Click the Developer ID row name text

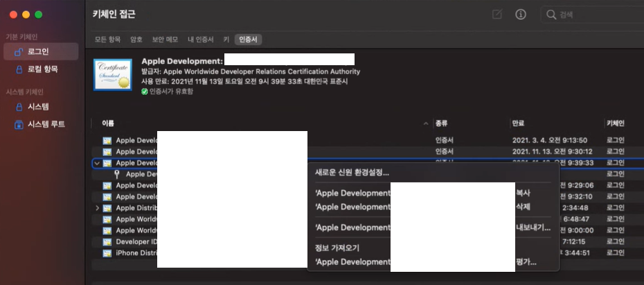click(x=136, y=242)
